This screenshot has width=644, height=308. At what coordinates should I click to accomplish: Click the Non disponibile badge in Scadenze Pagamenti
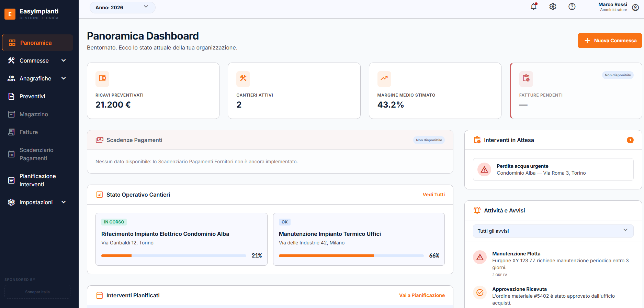429,140
